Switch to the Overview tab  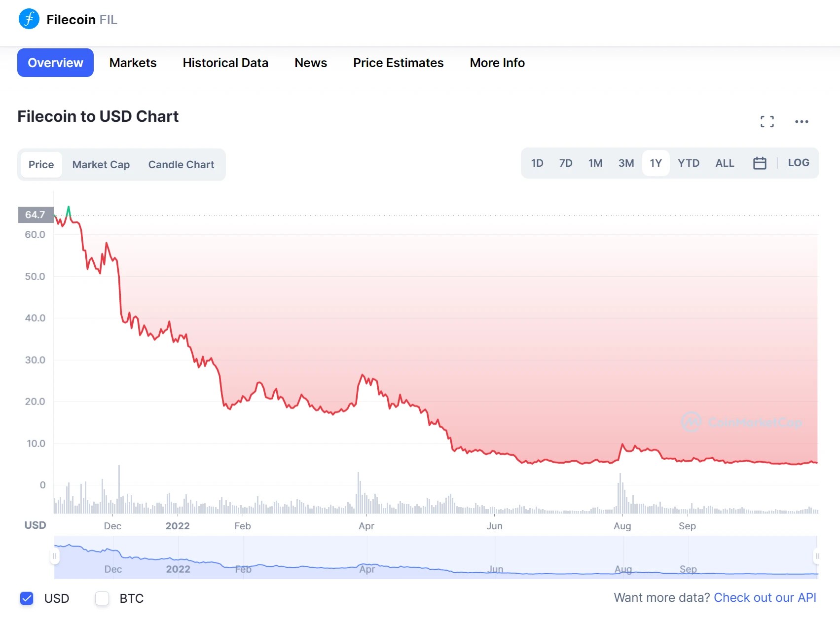pyautogui.click(x=55, y=63)
